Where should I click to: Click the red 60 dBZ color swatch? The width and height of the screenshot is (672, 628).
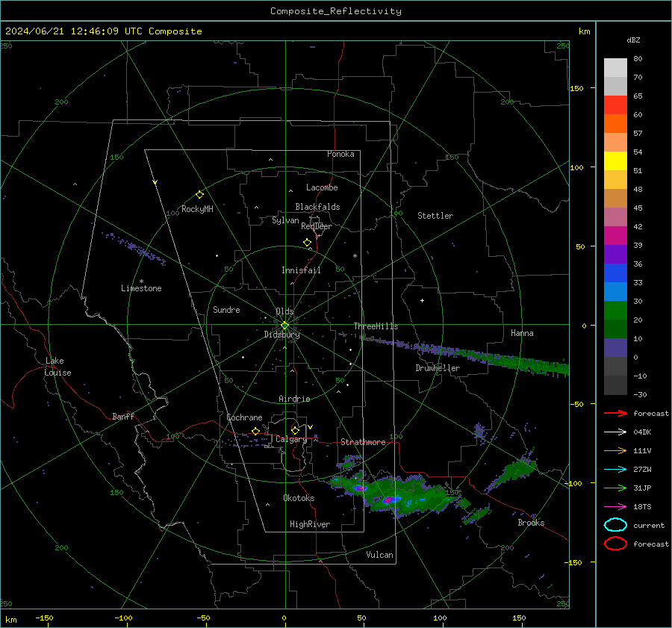(615, 105)
